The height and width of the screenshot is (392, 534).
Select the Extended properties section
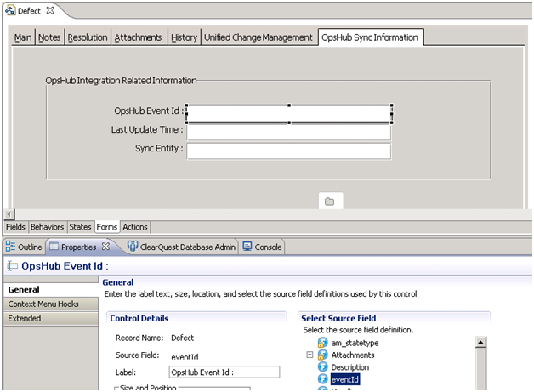click(x=25, y=318)
